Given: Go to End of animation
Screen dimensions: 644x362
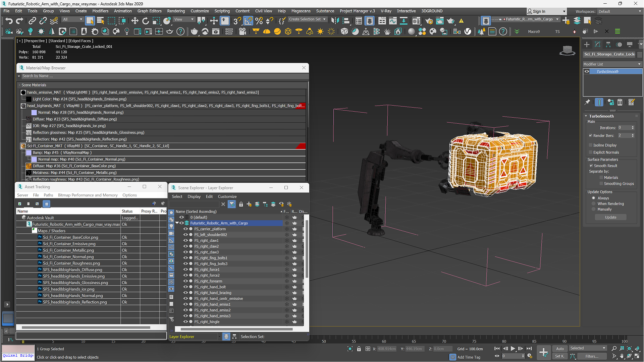Looking at the screenshot, I should pos(529,349).
